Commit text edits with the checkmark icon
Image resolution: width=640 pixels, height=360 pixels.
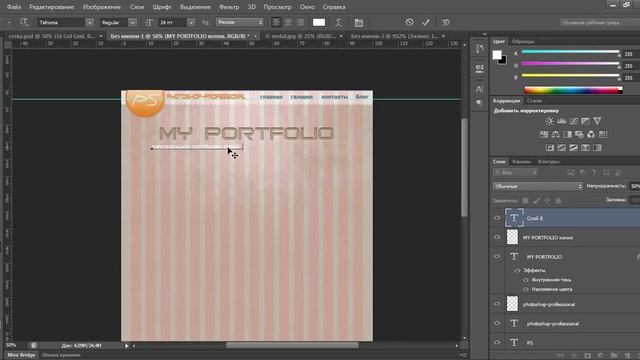tap(426, 22)
